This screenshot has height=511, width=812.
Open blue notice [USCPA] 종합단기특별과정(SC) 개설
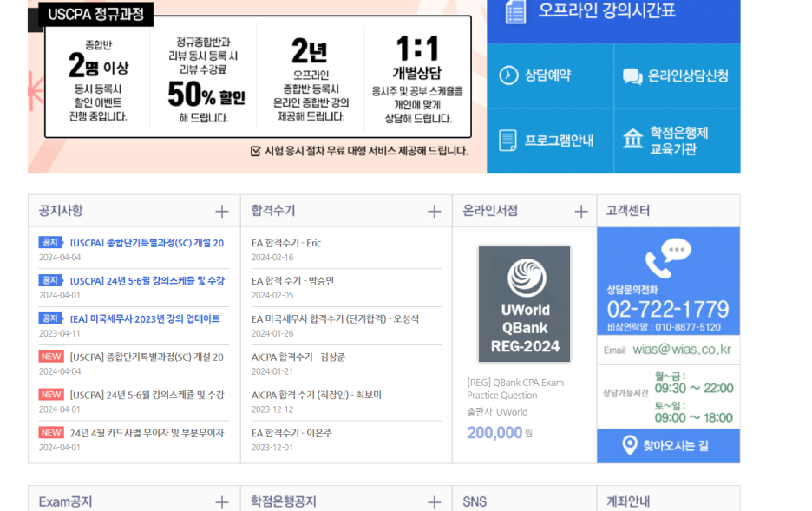pyautogui.click(x=147, y=243)
